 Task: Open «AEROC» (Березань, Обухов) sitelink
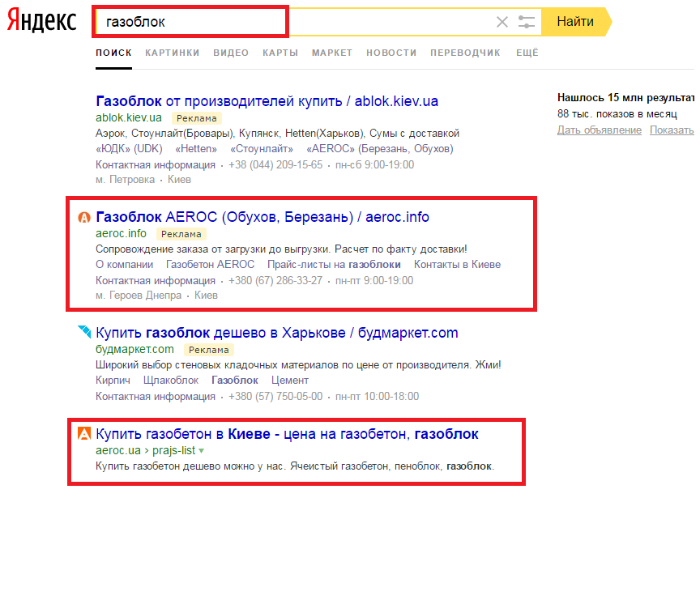click(380, 148)
